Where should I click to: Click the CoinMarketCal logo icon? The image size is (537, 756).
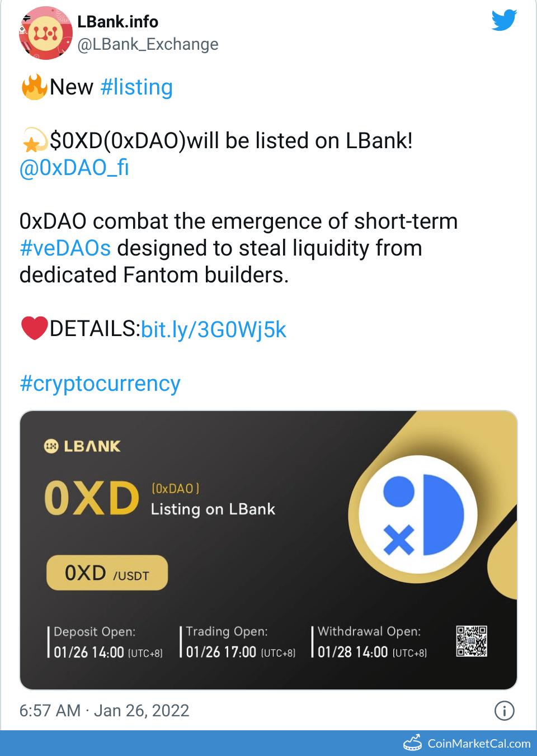tap(413, 743)
